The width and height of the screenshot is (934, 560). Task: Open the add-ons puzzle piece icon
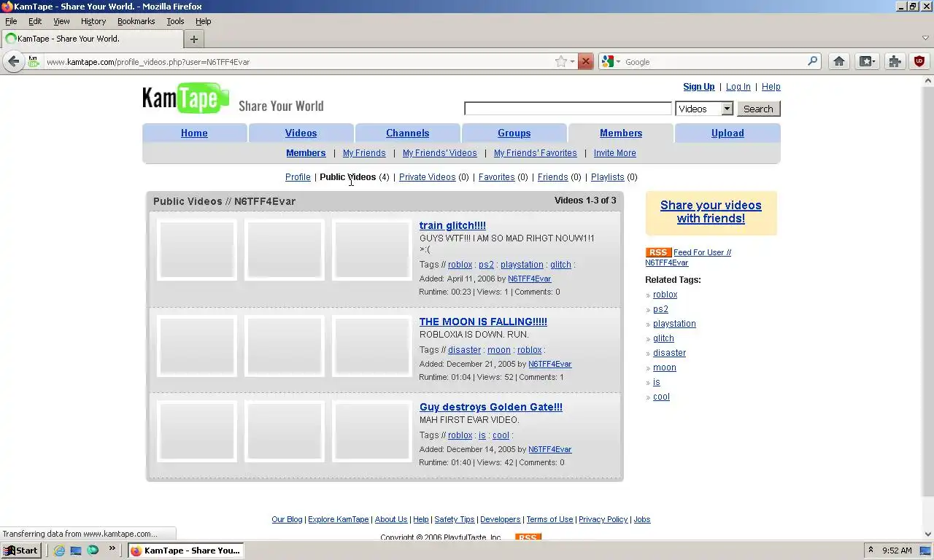coord(895,62)
